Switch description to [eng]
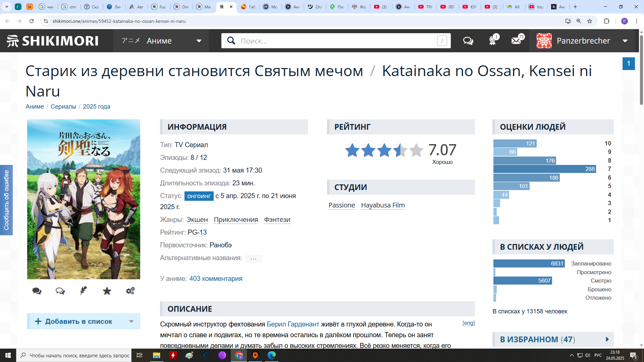 (469, 323)
